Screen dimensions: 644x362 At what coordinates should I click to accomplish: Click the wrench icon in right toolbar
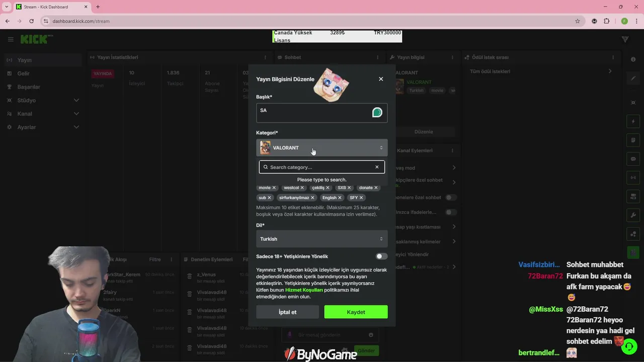[633, 215]
